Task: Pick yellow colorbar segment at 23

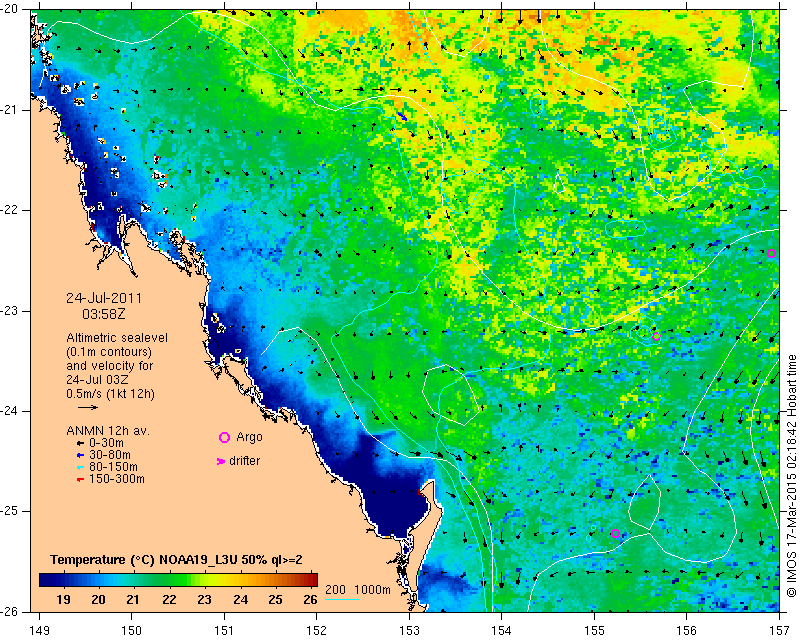Action: [x=204, y=579]
